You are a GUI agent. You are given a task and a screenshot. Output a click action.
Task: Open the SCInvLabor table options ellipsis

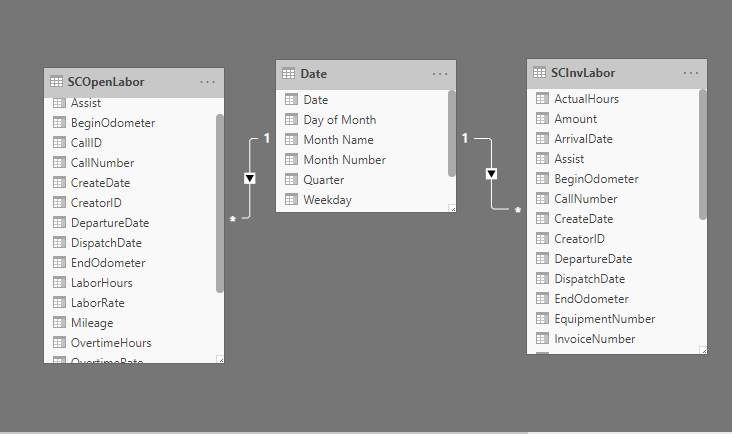690,73
